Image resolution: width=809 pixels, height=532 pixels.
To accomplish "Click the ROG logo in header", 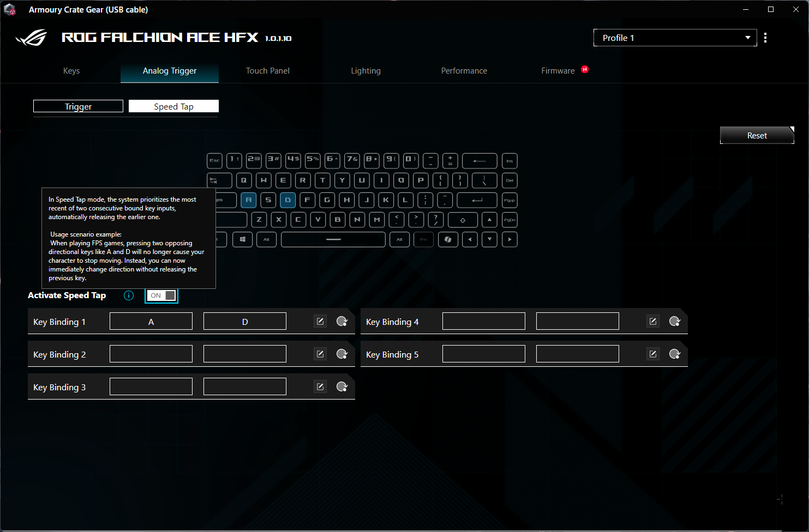I will coord(32,38).
